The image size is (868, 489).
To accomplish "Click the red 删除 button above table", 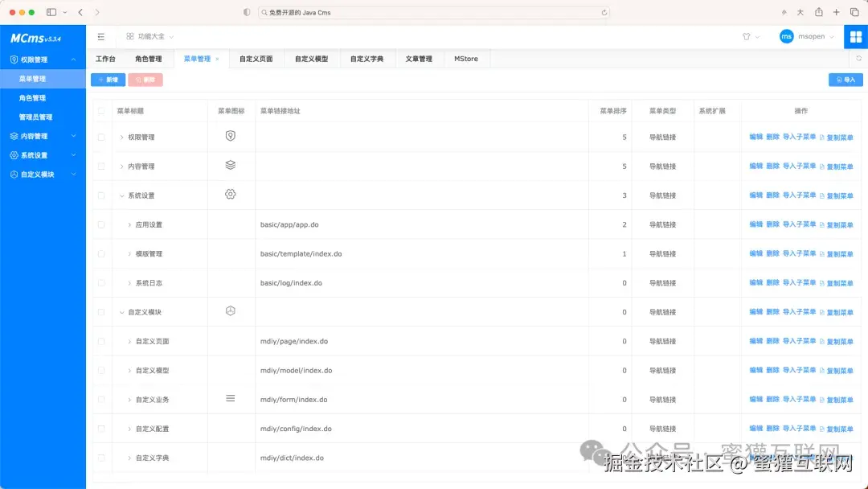I will tap(145, 80).
